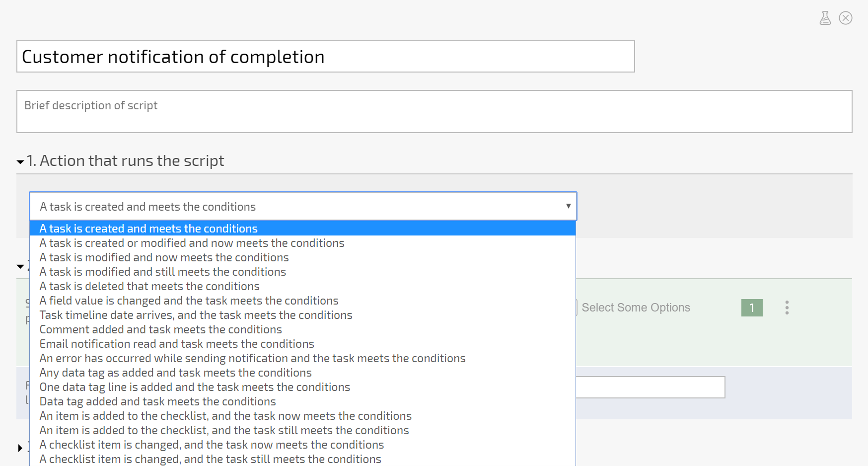
Task: Click the Brief description of script field
Action: pyautogui.click(x=434, y=111)
